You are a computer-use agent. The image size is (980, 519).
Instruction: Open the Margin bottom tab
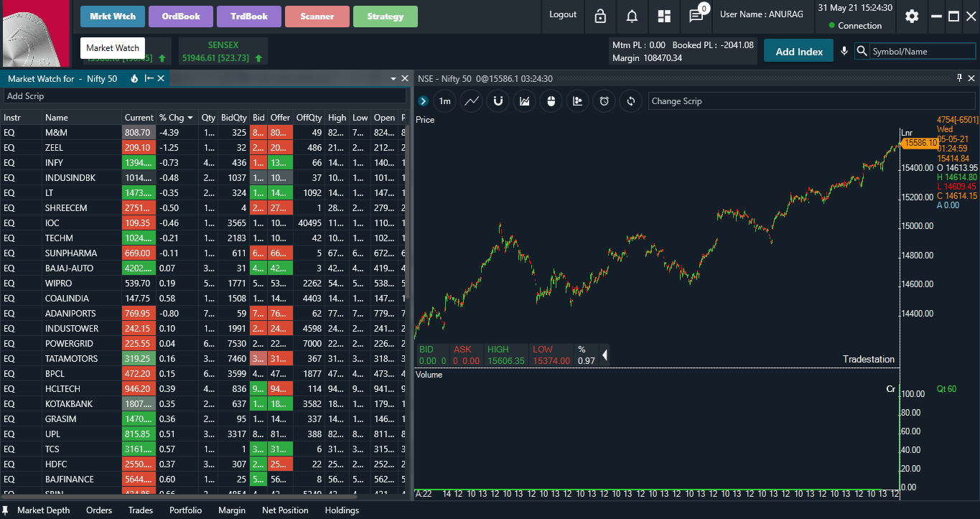tap(232, 510)
